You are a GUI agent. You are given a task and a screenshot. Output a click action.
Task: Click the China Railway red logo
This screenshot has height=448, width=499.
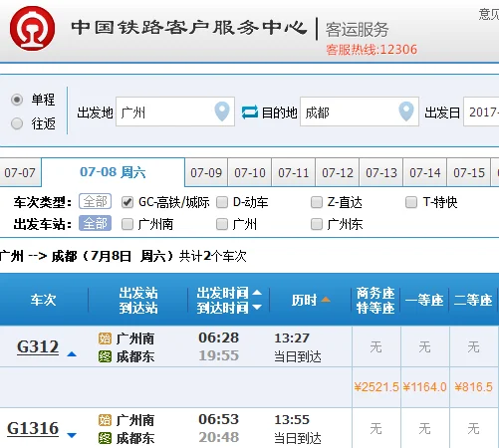click(32, 28)
